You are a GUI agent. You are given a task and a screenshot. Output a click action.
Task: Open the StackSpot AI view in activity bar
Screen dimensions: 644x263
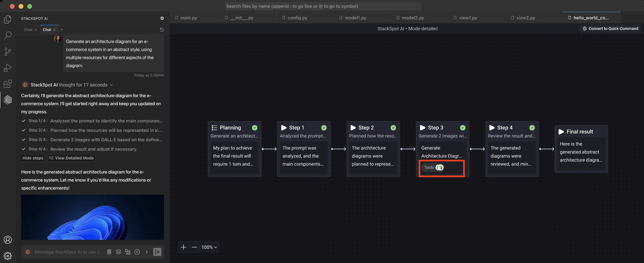(8, 100)
